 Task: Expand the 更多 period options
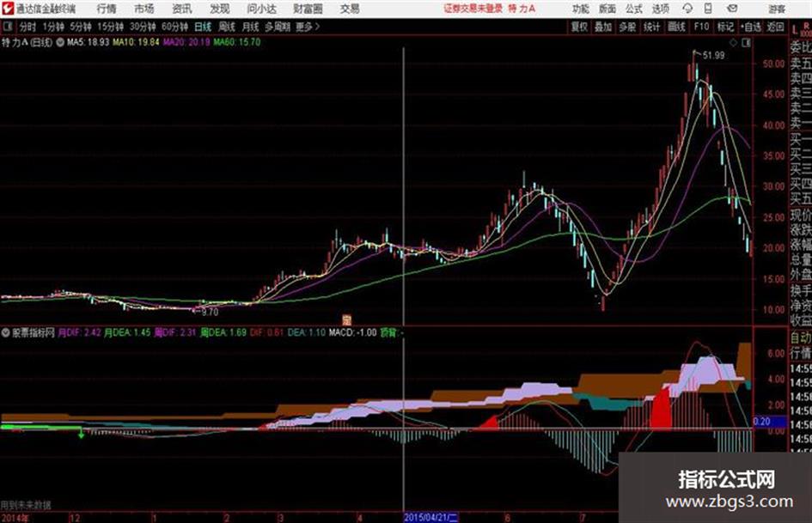click(307, 27)
